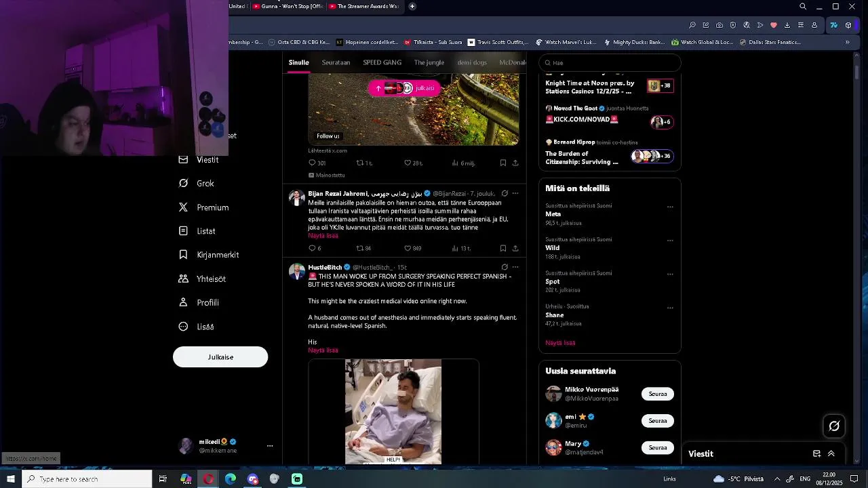Open Listat lists in sidebar
The height and width of the screenshot is (488, 868).
197,231
